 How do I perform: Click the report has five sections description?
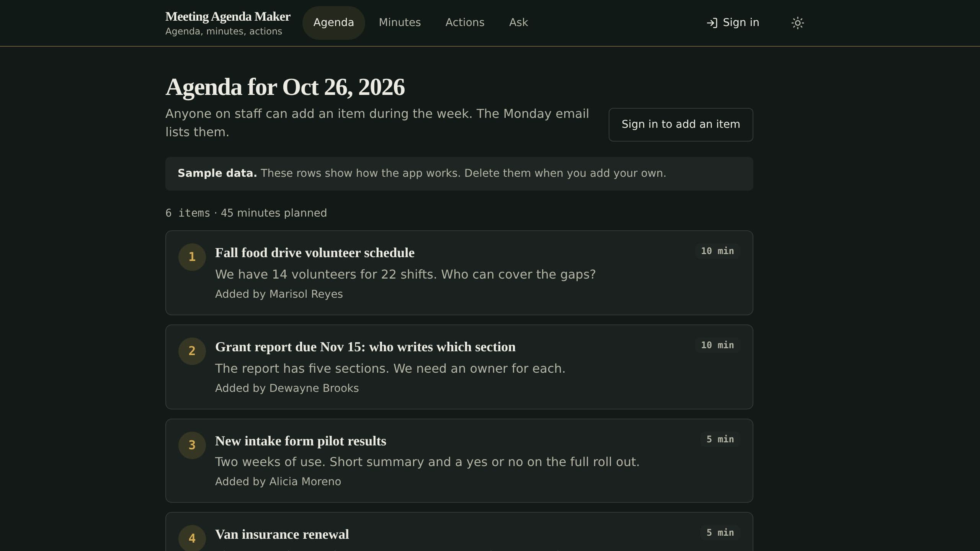coord(390,368)
